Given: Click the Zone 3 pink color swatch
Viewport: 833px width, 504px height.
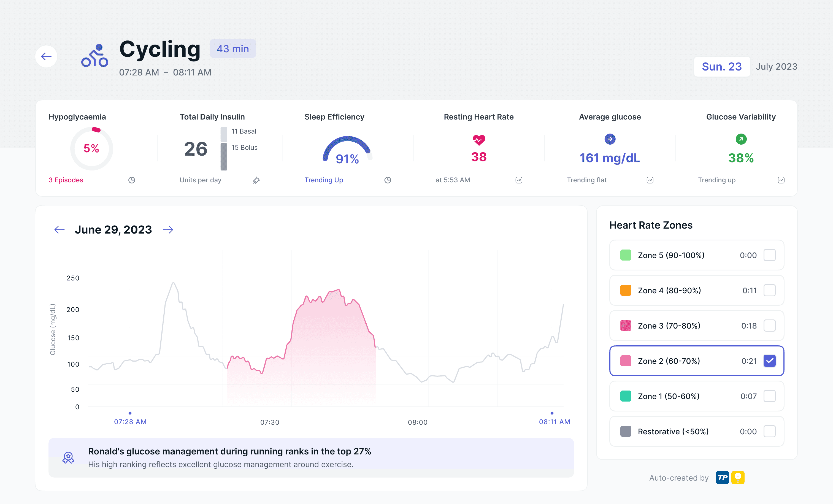Looking at the screenshot, I should [x=625, y=326].
